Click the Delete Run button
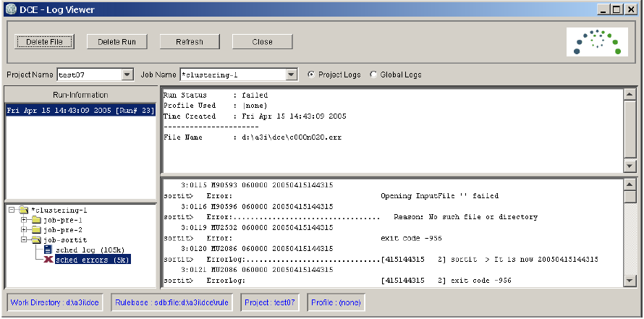644x319 pixels. coord(117,42)
